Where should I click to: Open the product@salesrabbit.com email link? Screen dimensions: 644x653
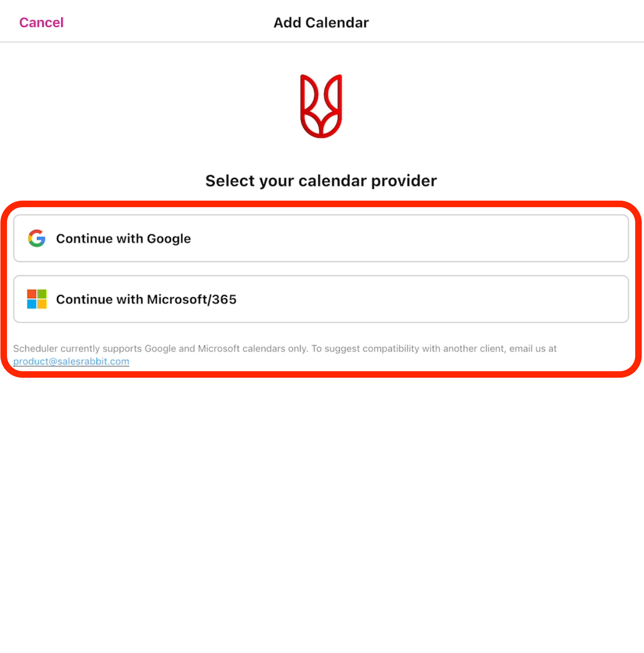click(x=71, y=361)
